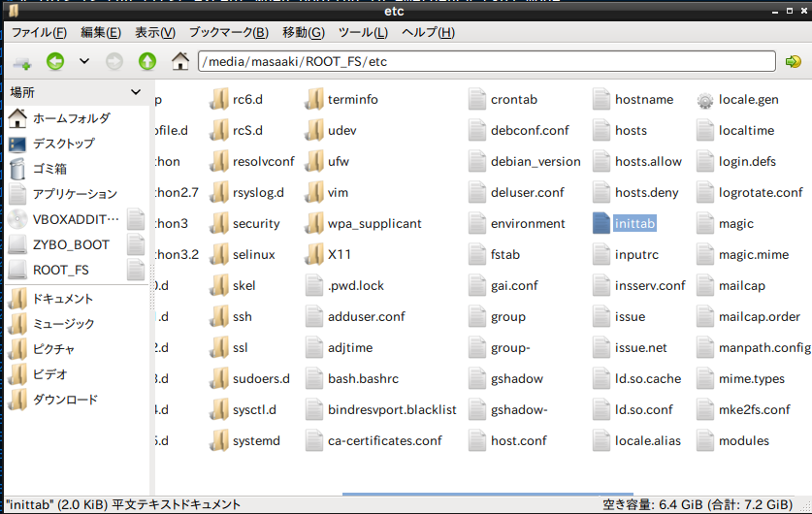812x514 pixels.
Task: Open the 場所 side pane dropdown
Action: tap(136, 92)
